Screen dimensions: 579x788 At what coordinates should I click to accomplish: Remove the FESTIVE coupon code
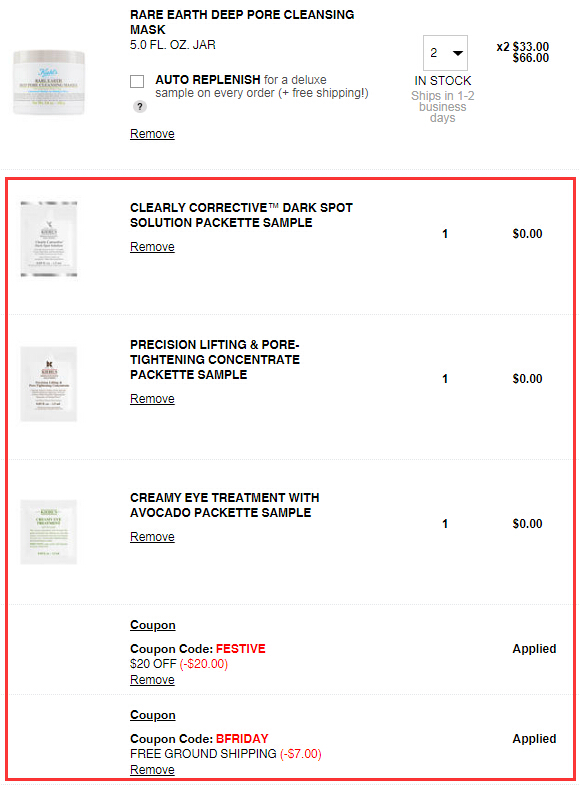pos(152,679)
